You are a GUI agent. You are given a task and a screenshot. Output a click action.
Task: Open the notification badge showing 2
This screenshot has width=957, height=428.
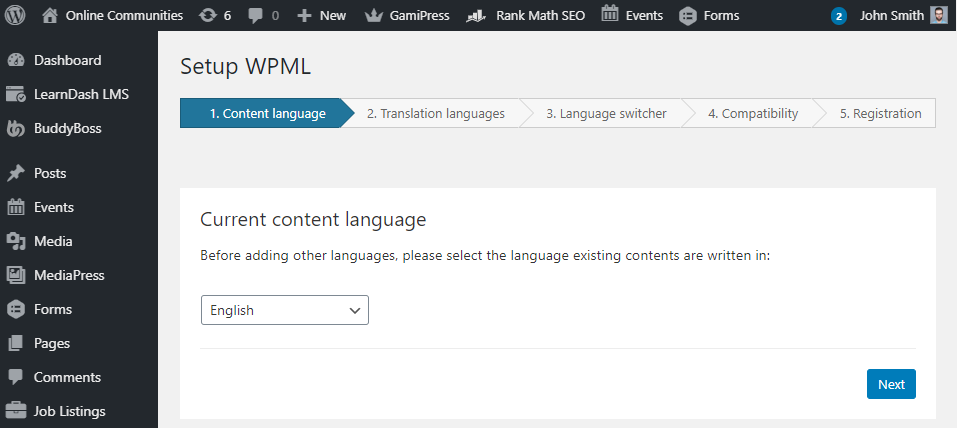click(x=838, y=16)
